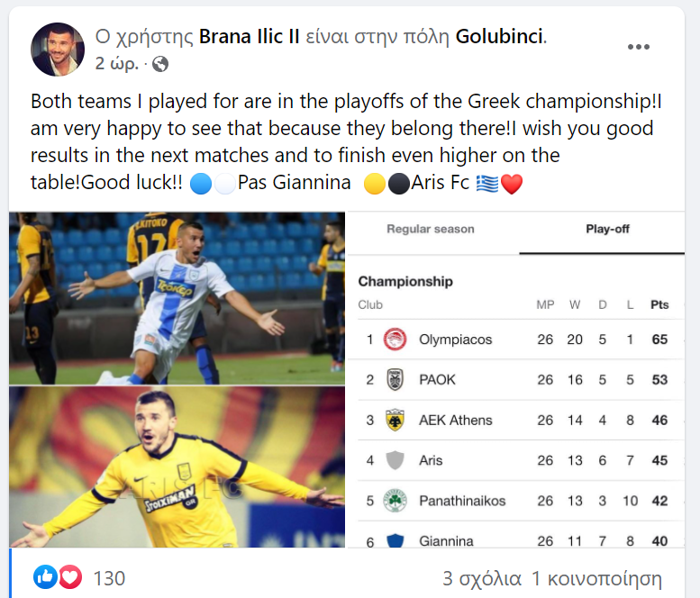View the 1 share (κοινοποίηση)
Screen dimensions: 700x598
[596, 578]
